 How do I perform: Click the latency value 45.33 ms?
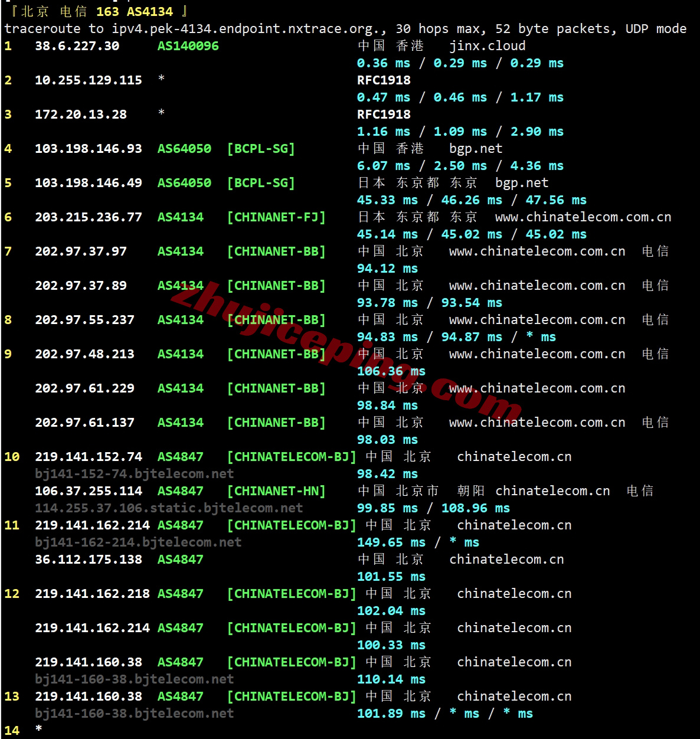pyautogui.click(x=387, y=200)
